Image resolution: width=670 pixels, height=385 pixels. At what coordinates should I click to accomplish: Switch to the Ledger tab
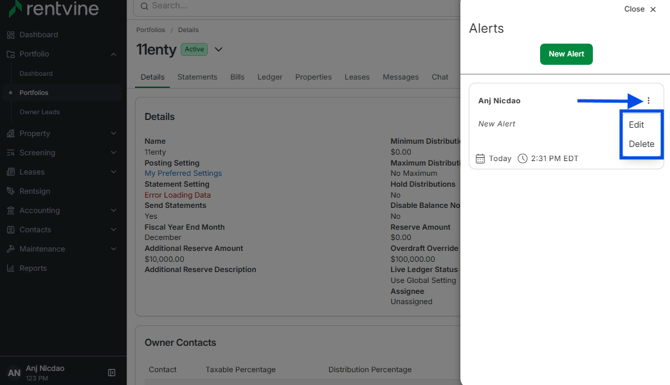point(270,77)
